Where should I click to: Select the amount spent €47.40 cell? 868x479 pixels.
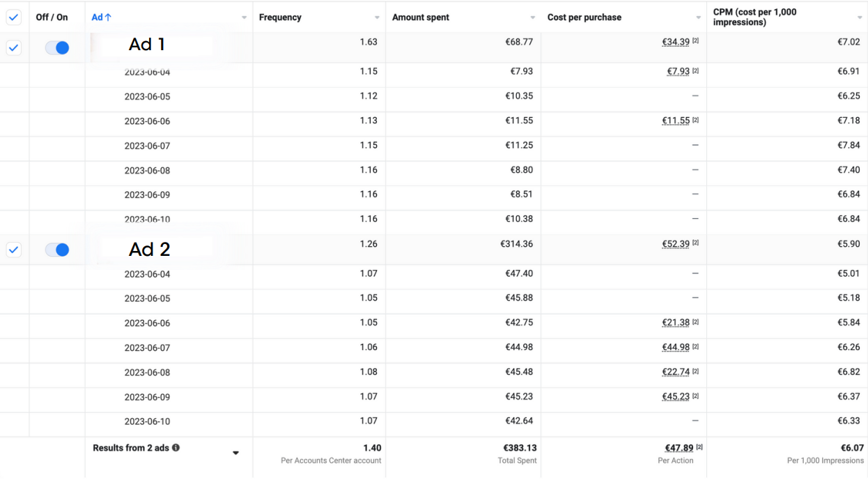[x=519, y=273]
